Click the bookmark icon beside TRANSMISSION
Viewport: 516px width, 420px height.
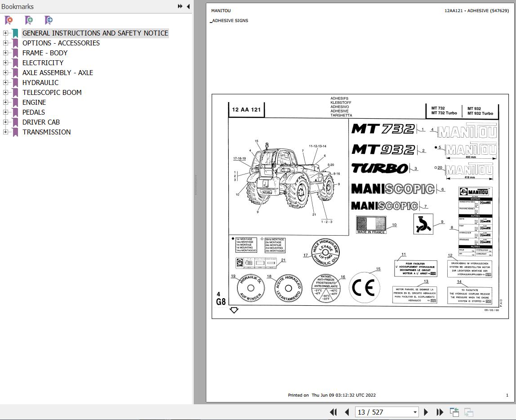click(15, 132)
